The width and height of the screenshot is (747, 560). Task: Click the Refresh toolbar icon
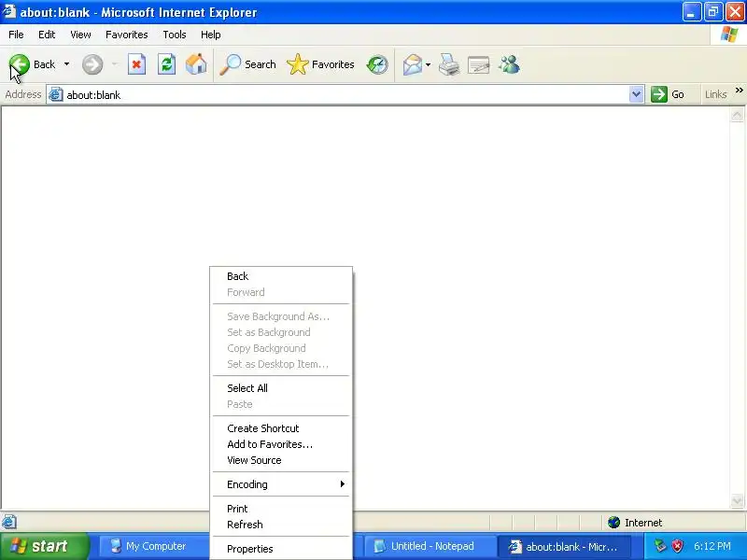coord(167,64)
